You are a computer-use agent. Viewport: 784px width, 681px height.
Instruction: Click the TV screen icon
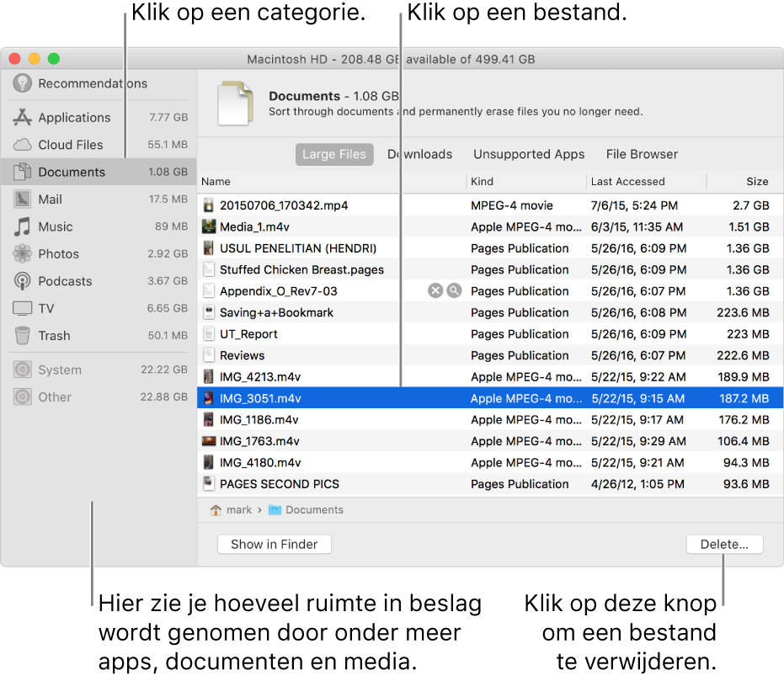point(22,308)
